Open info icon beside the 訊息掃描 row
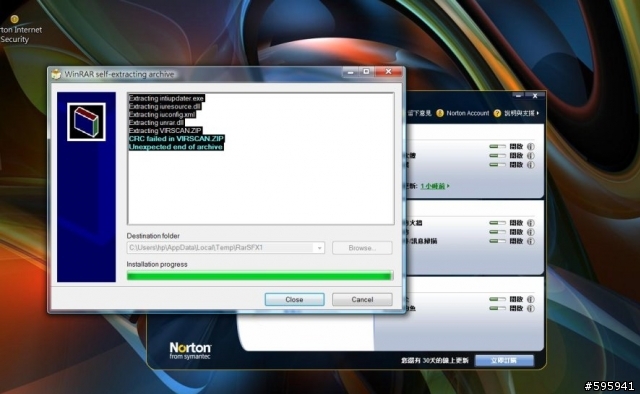Viewport: 640px width, 394px height. pyautogui.click(x=531, y=241)
